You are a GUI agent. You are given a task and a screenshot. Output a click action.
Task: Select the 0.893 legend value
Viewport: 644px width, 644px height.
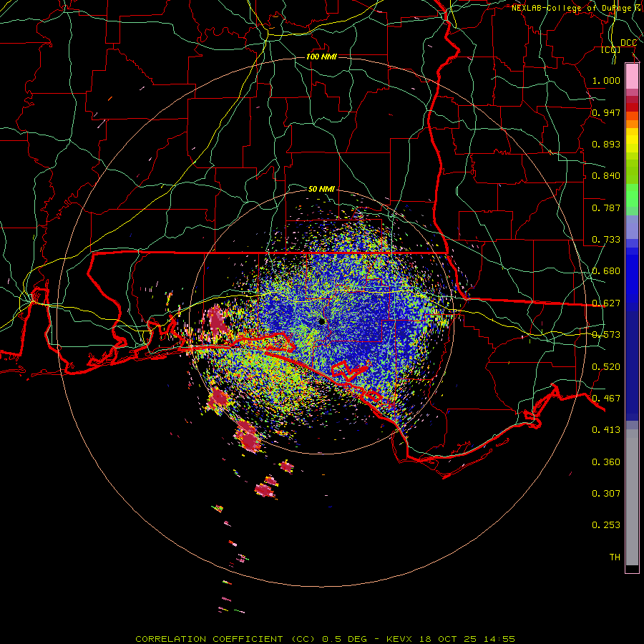pyautogui.click(x=606, y=144)
